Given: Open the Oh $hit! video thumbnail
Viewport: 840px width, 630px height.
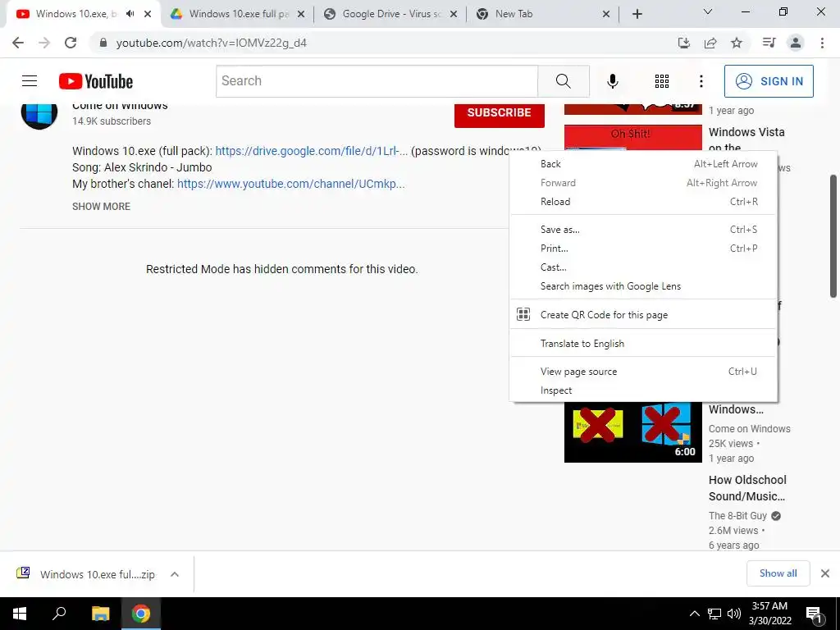Looking at the screenshot, I should [632, 138].
